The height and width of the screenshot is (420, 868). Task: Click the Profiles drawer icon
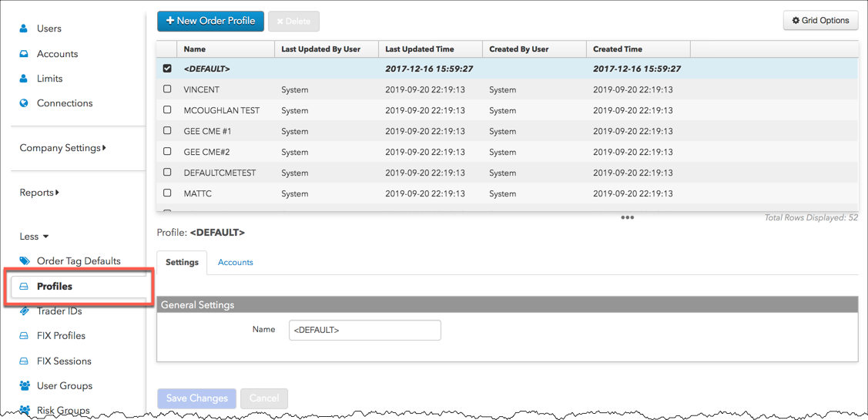pos(24,287)
